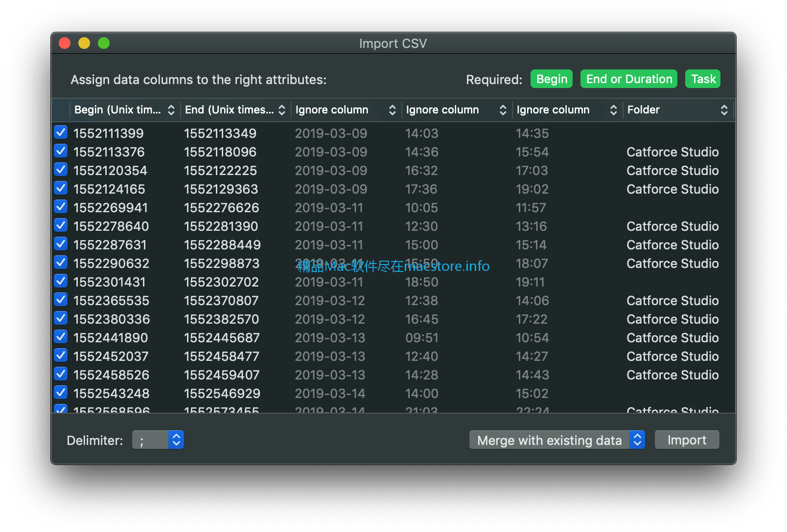Select the time cell 14:03
The width and height of the screenshot is (787, 532).
422,133
